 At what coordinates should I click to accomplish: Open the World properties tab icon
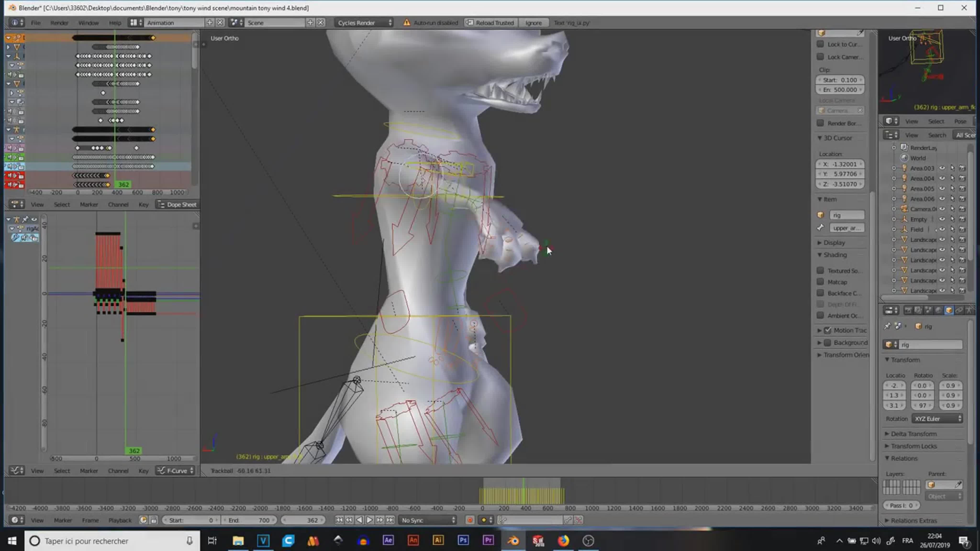click(939, 311)
